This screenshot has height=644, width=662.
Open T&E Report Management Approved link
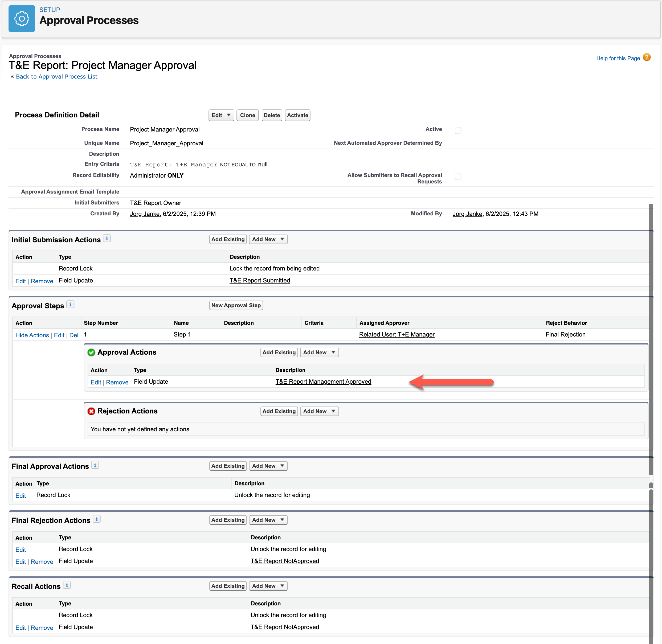coord(323,382)
